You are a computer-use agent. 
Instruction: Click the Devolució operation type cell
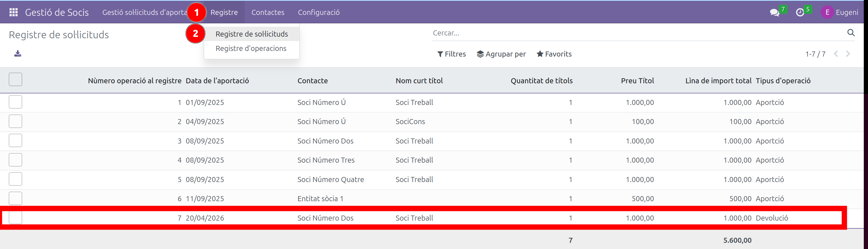tap(772, 218)
